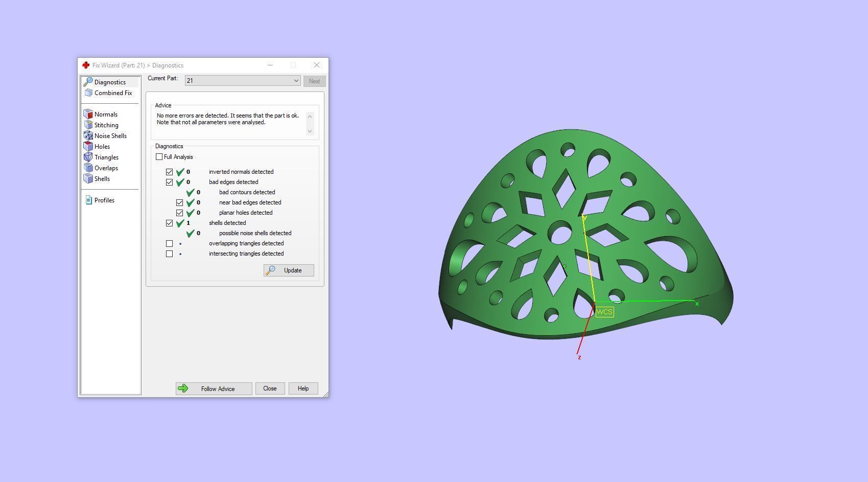This screenshot has height=482, width=868.
Task: Click the Follow Advice button
Action: coord(214,389)
